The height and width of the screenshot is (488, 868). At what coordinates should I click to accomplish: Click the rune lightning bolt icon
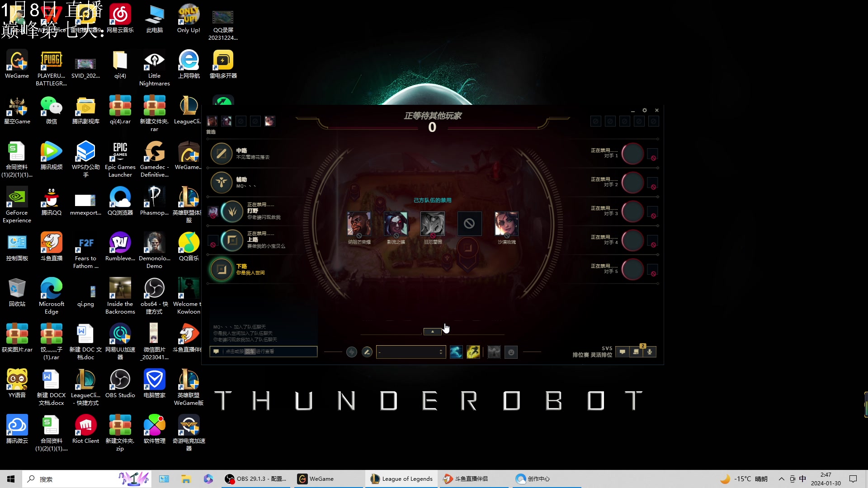pyautogui.click(x=351, y=352)
